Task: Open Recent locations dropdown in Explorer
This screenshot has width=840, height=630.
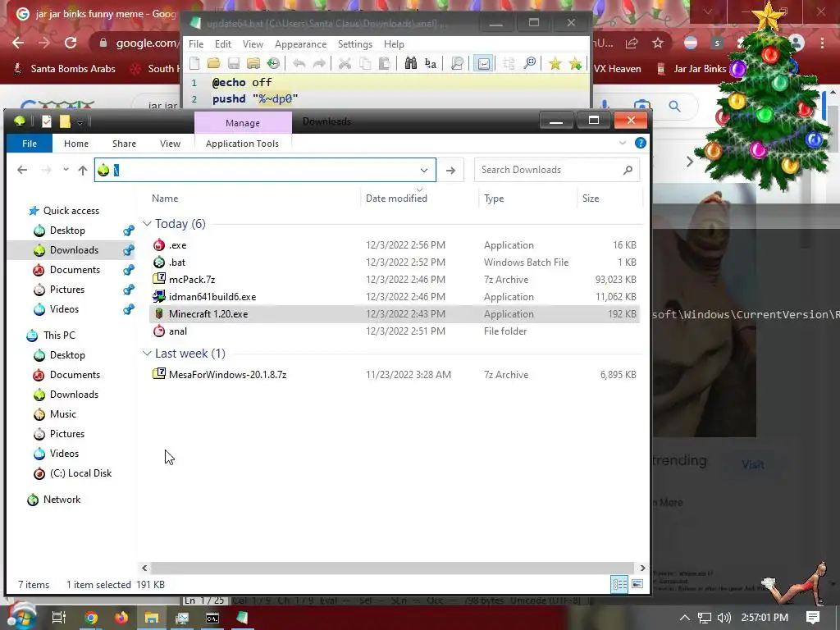Action: tap(66, 170)
